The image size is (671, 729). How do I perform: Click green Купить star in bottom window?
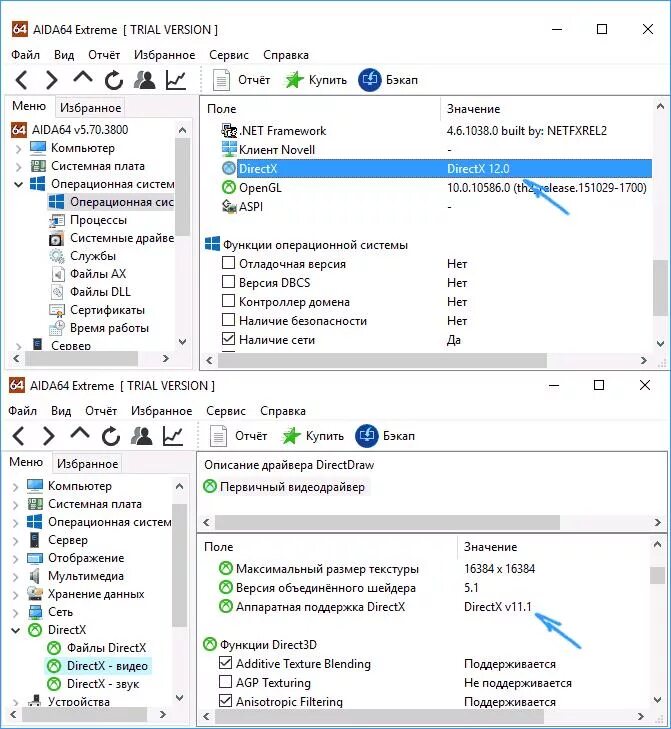tap(291, 436)
